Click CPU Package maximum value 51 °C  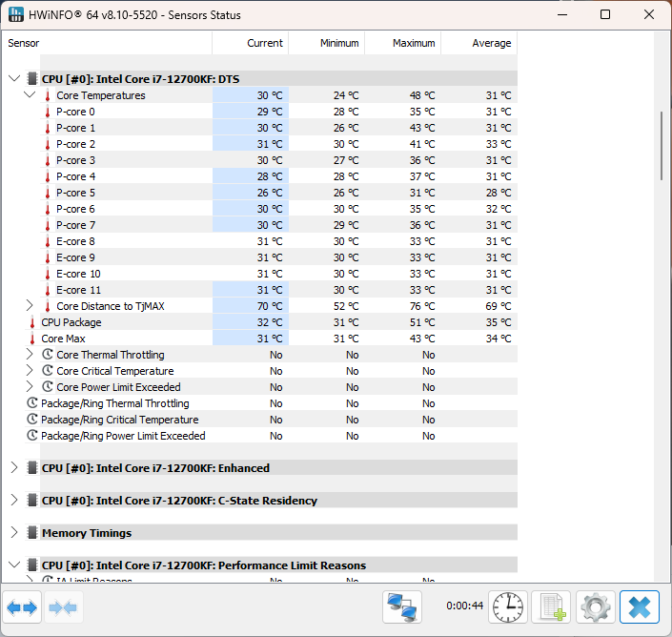422,322
